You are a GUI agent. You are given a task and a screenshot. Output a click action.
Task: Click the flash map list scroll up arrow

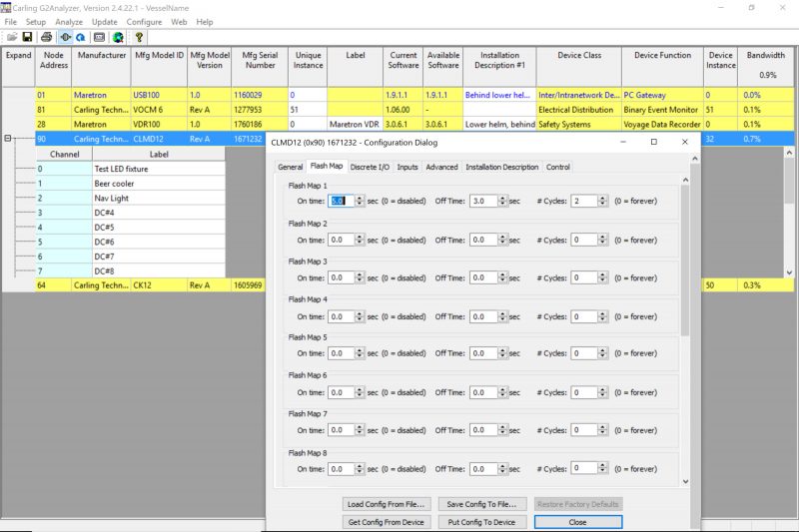click(x=685, y=180)
